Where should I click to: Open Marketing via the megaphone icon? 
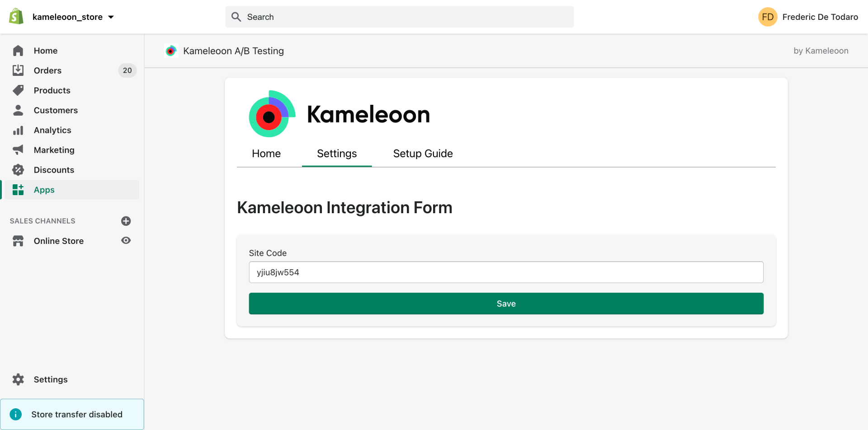tap(18, 150)
